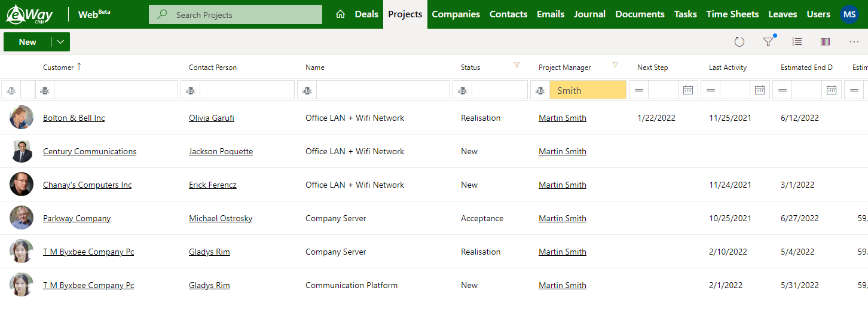
Task: Sort by Name column header
Action: coord(315,68)
